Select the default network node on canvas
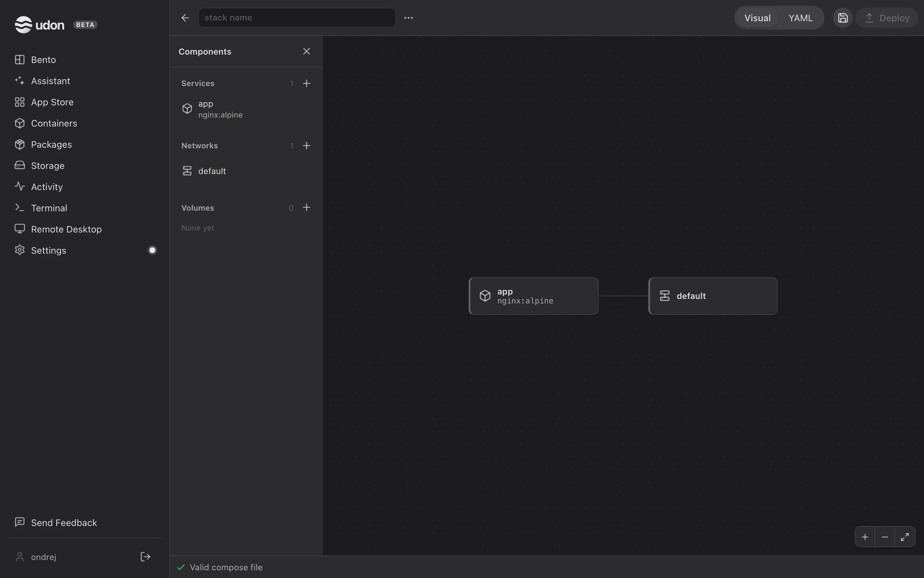The height and width of the screenshot is (578, 924). (x=713, y=296)
